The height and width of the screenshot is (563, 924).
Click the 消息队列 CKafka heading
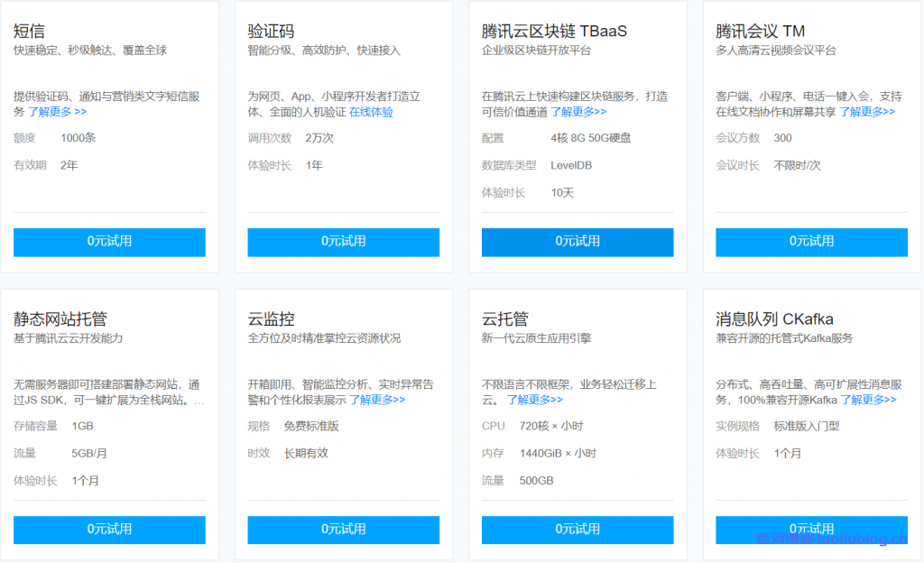pos(774,319)
